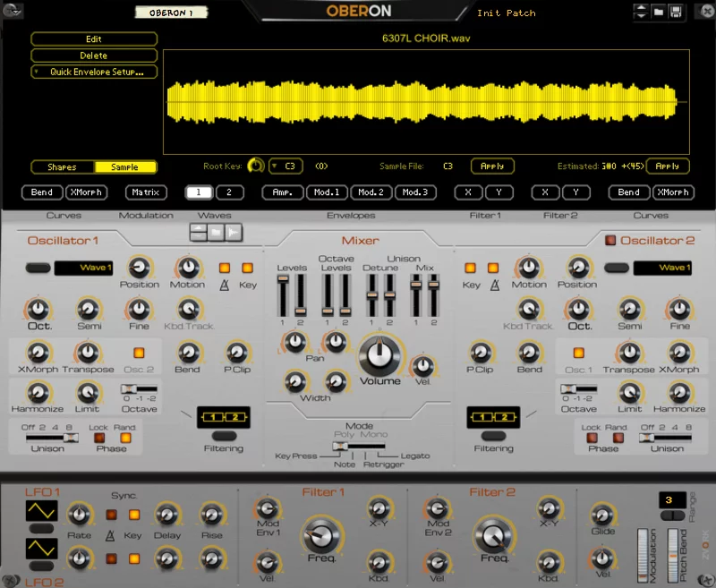Click the '6307L CHOIR.wav' file name
The image size is (716, 588).
pos(426,38)
